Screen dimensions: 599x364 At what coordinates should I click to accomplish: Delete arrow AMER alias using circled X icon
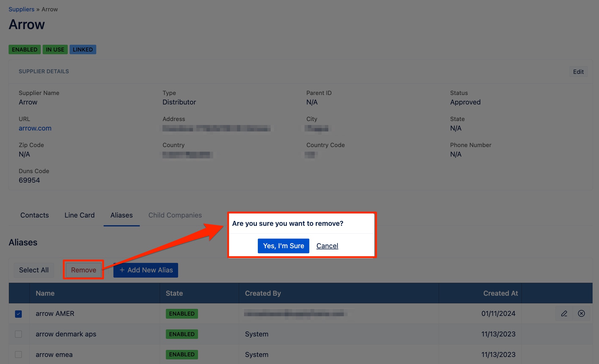click(581, 313)
